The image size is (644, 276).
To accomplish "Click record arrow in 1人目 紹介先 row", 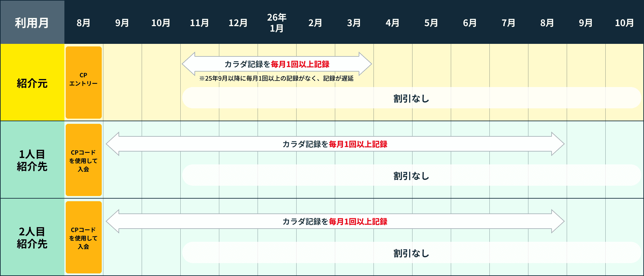I will click(335, 144).
